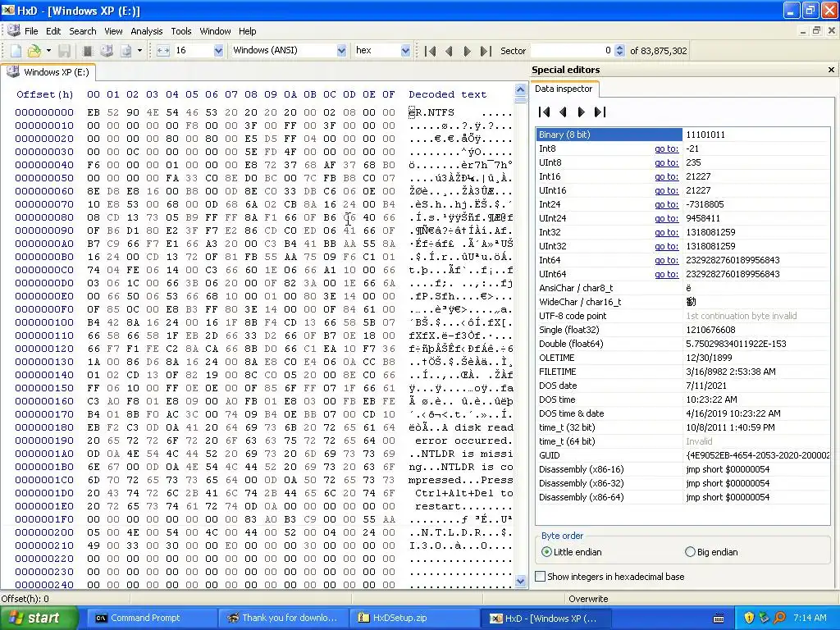Open the Windows (ANSI) charset dropdown

tap(341, 51)
